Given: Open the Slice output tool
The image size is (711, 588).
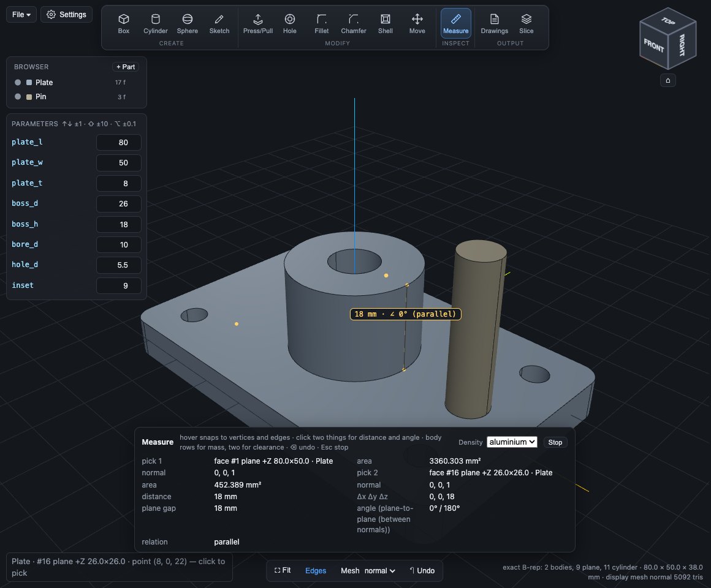Looking at the screenshot, I should (x=526, y=23).
